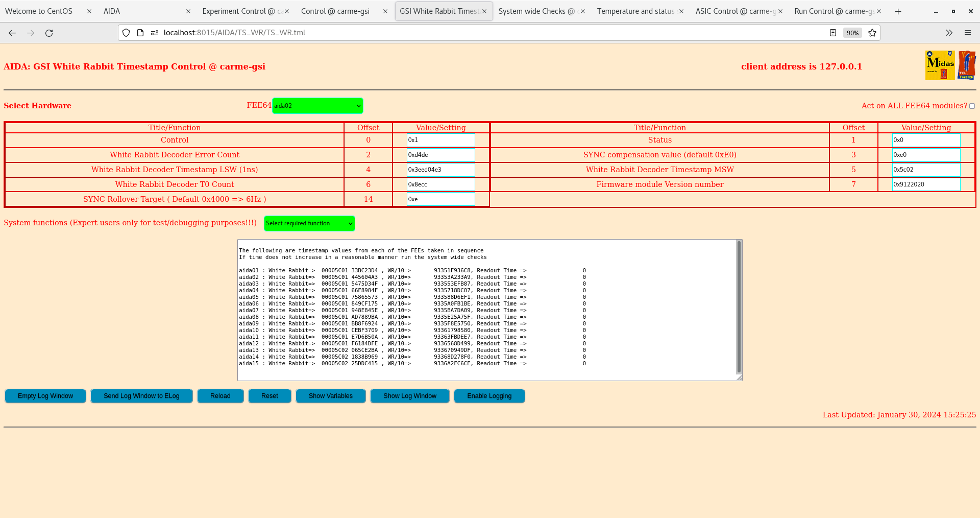This screenshot has width=980, height=518.
Task: Bookmark this page with the star icon
Action: (872, 33)
